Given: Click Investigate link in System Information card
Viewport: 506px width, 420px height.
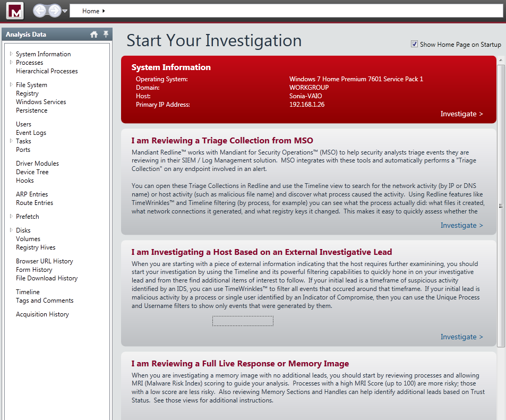Looking at the screenshot, I should pyautogui.click(x=461, y=114).
